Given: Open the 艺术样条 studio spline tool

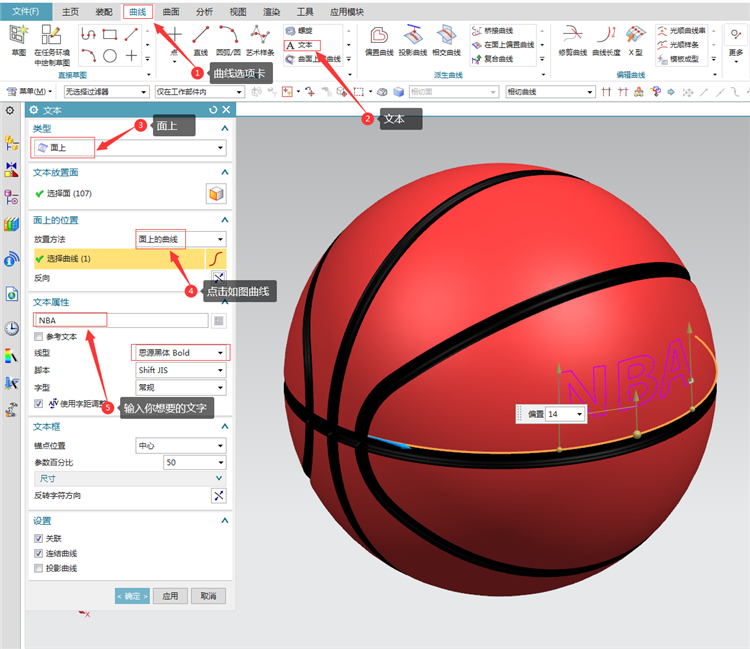Looking at the screenshot, I should point(260,41).
